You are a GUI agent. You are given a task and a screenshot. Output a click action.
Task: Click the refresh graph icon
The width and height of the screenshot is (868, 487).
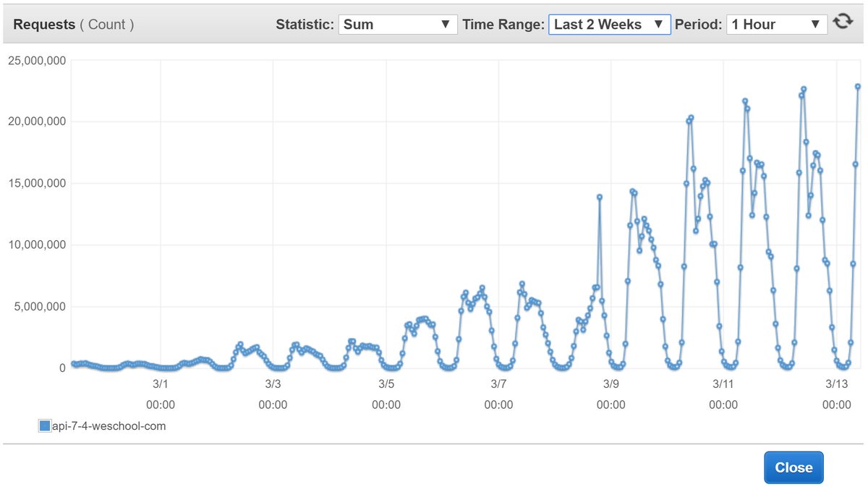[x=841, y=22]
